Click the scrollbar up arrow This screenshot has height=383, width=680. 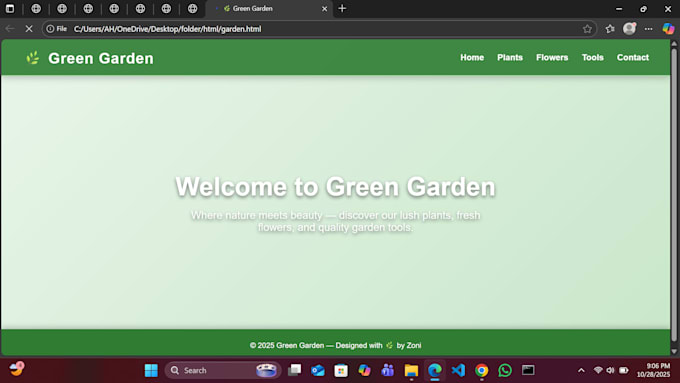coord(674,43)
